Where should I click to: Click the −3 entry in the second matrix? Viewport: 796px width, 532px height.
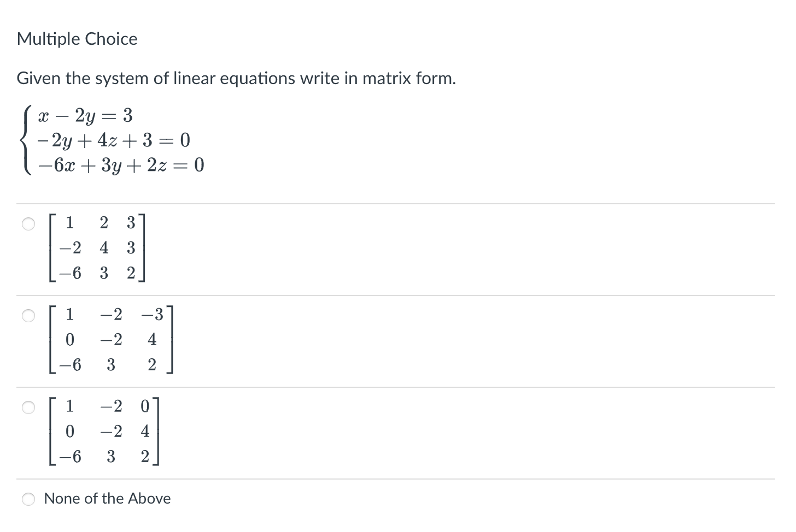(152, 315)
